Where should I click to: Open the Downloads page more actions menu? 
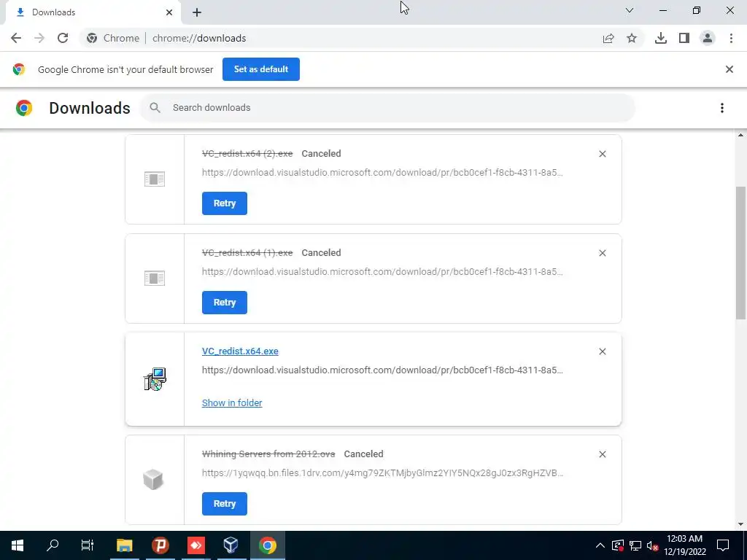(x=722, y=108)
